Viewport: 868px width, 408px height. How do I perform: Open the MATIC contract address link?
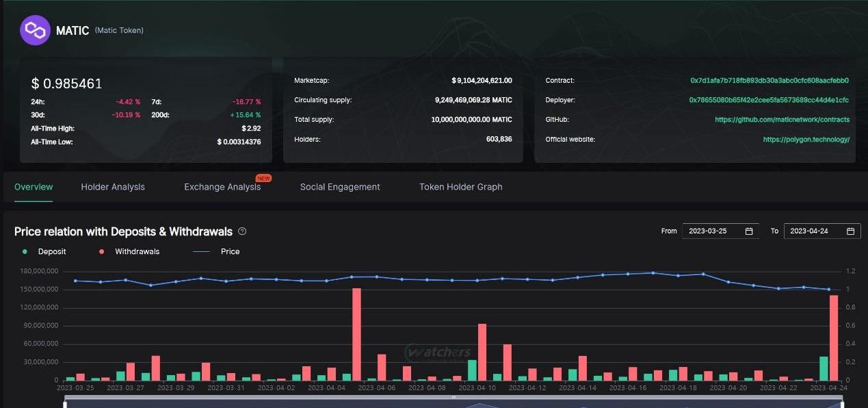tap(770, 81)
